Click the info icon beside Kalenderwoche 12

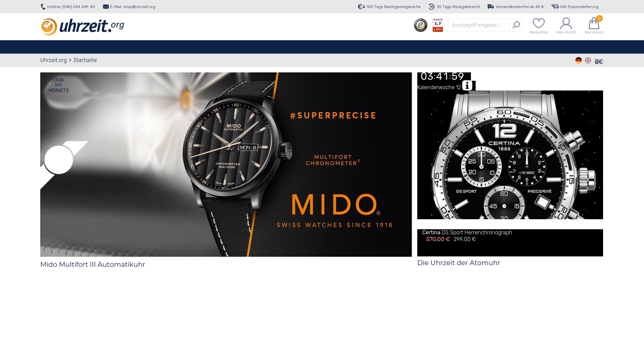(467, 85)
